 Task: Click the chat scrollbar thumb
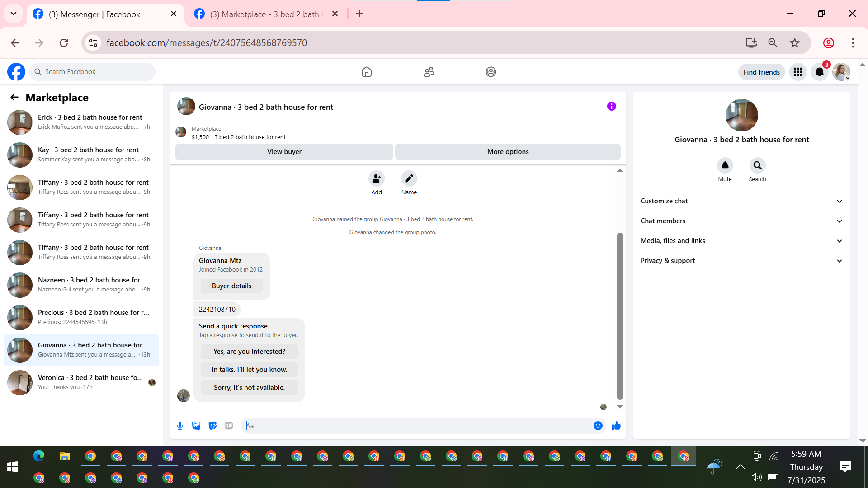pos(620,316)
